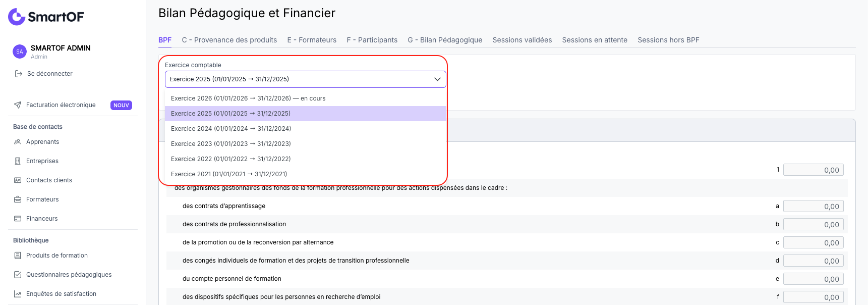868x305 pixels.
Task: Click the Exercice comptable select box
Action: [306, 79]
